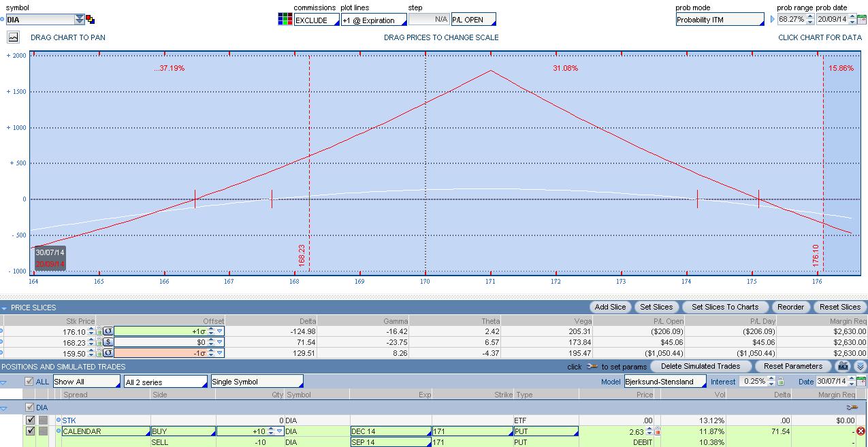Uncheck the STK row checkbox
868x447 pixels.
[x=30, y=420]
